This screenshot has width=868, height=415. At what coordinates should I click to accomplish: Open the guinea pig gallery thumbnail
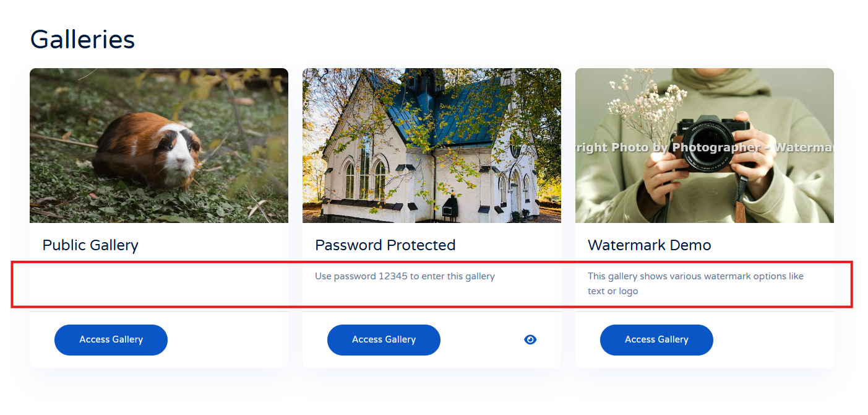click(158, 146)
